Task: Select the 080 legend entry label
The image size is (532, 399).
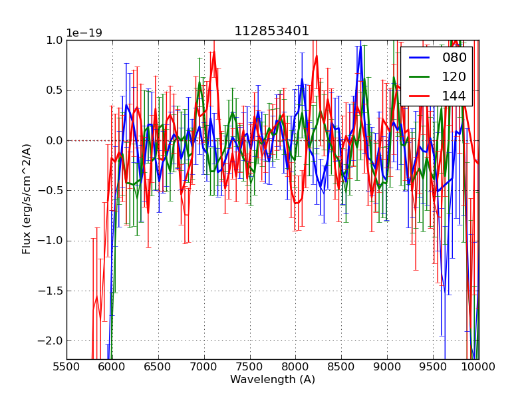Action: 454,58
